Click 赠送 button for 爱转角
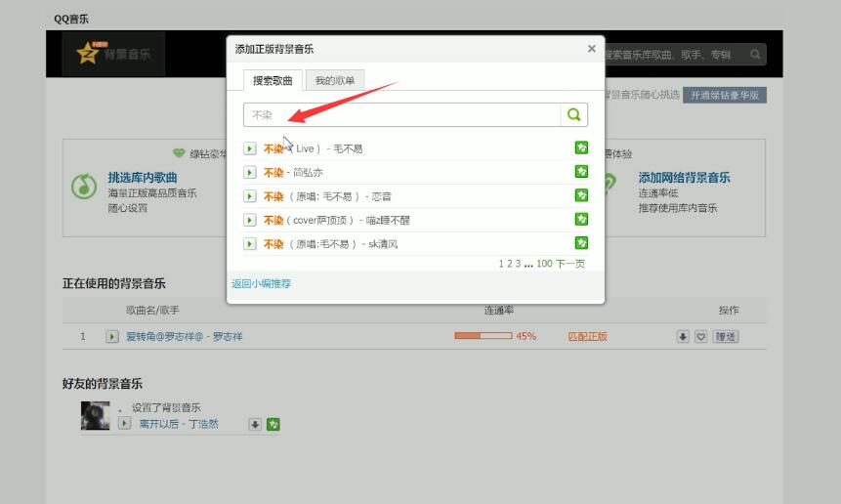 click(725, 337)
